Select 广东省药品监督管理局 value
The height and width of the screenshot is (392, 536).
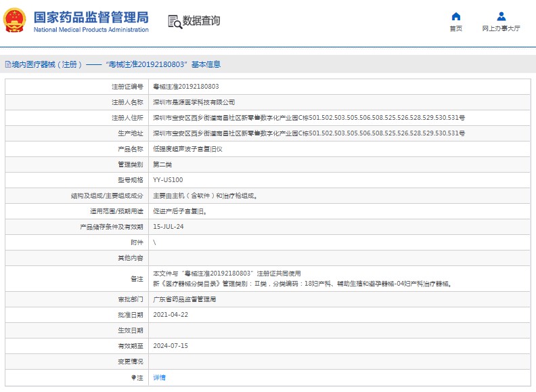pyautogui.click(x=185, y=299)
